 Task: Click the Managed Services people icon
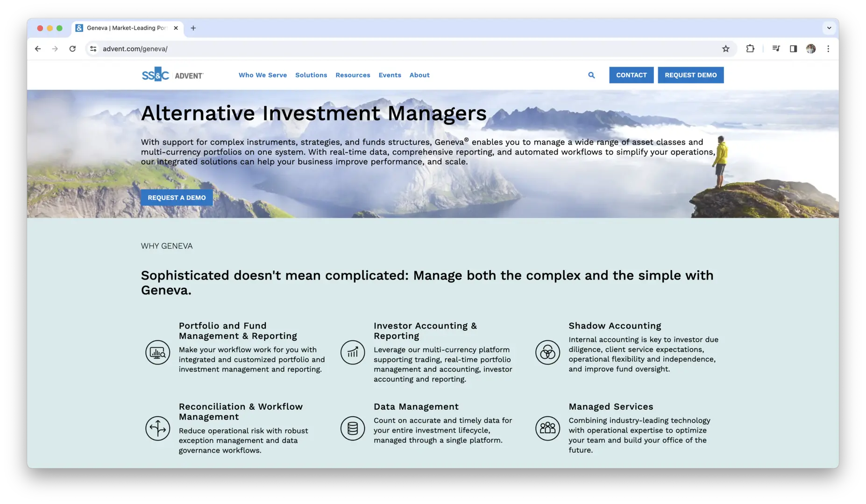coord(547,428)
